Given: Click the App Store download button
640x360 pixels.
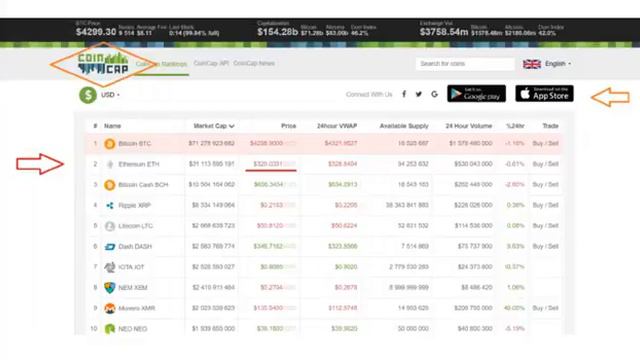Looking at the screenshot, I should click(x=544, y=93).
